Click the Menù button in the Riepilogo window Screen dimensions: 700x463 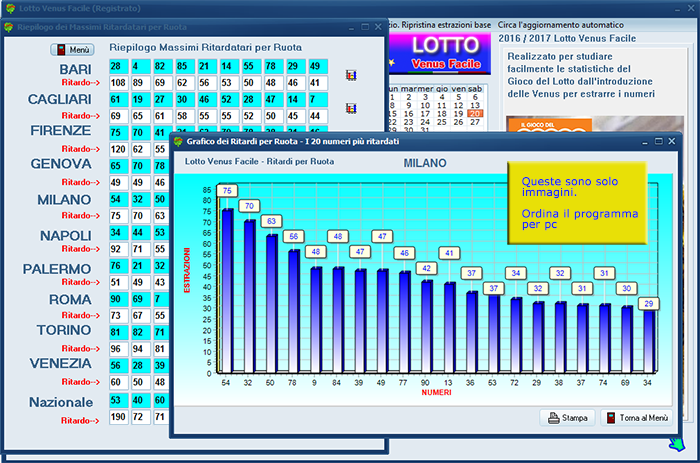point(72,50)
